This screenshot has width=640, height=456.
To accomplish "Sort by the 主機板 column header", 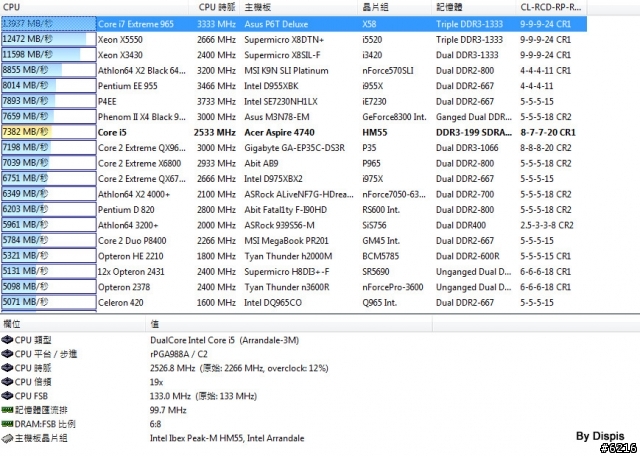I will coord(298,7).
